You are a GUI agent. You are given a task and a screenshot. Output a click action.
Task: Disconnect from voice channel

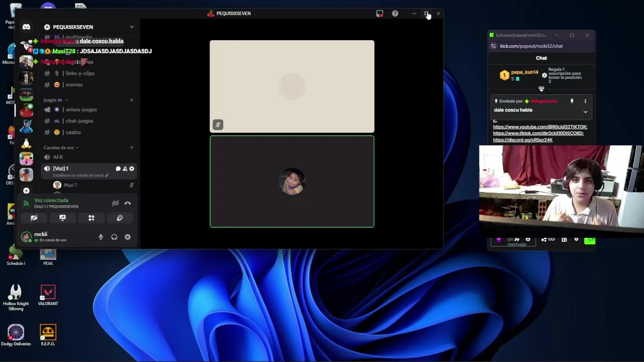point(128,203)
